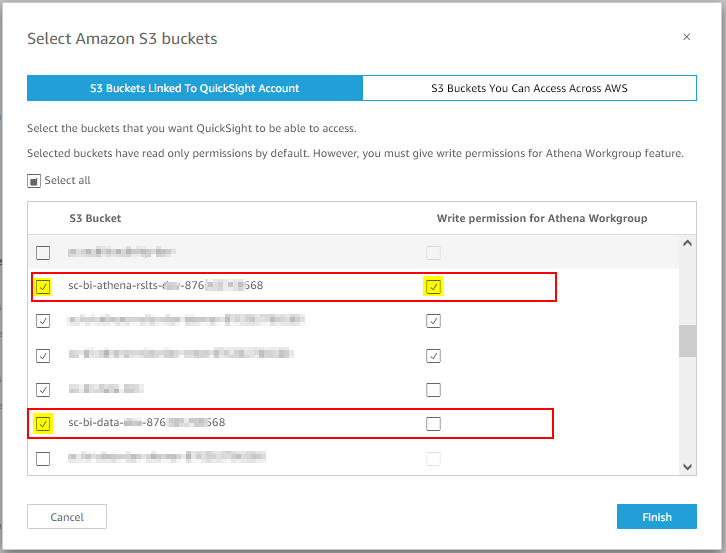Uncheck write permission in row below sc-bi-athena-rslts
The width and height of the screenshot is (726, 553).
[433, 320]
